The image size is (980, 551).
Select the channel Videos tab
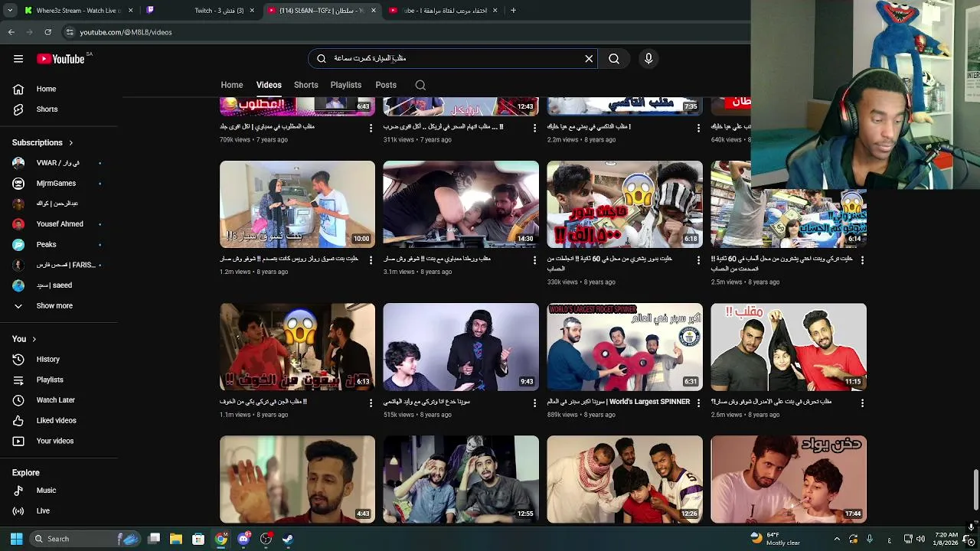click(x=269, y=85)
